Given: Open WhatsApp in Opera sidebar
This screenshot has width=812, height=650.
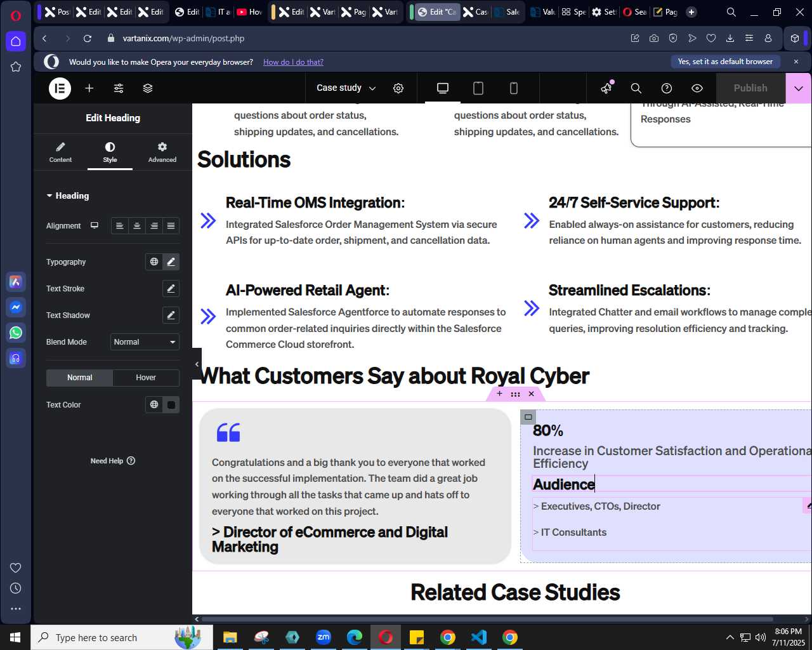Looking at the screenshot, I should (16, 333).
